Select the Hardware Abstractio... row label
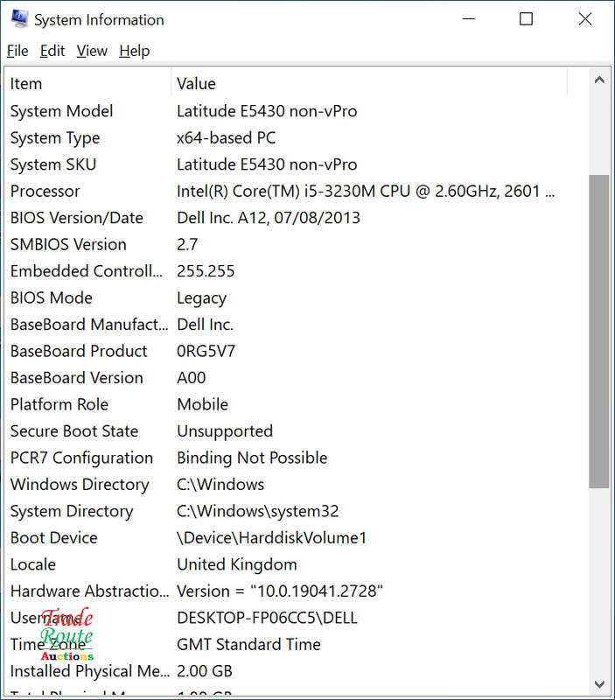Screen dimensions: 615x700 tap(90, 591)
